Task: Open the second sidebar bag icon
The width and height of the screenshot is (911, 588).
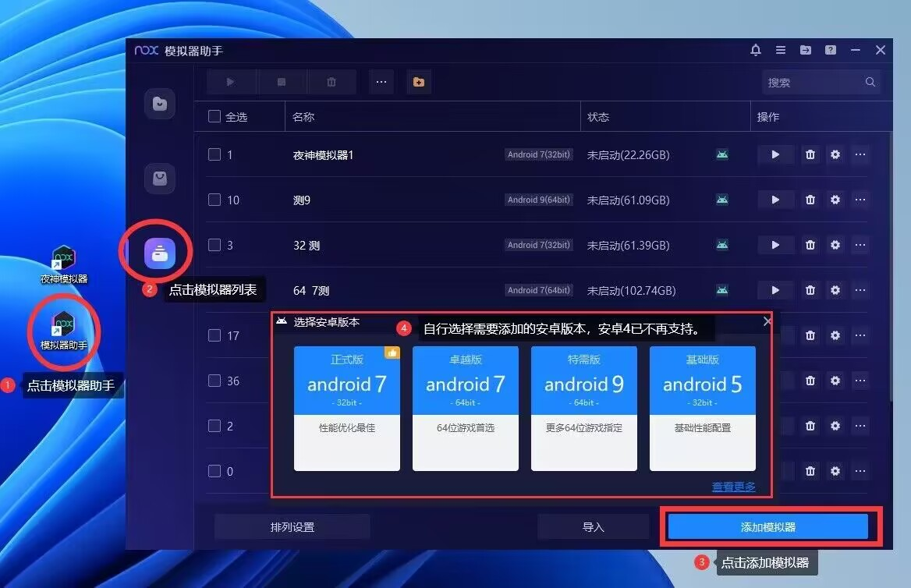Action: tap(160, 178)
